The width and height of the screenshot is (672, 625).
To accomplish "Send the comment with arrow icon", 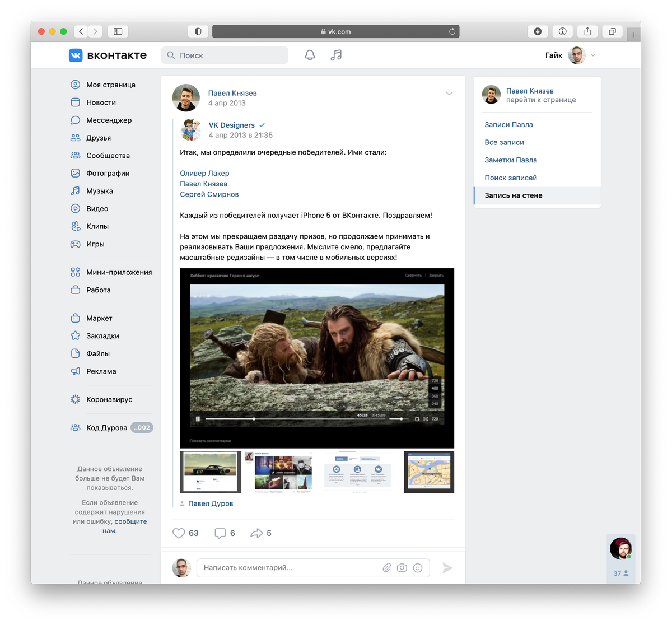I will [x=447, y=568].
